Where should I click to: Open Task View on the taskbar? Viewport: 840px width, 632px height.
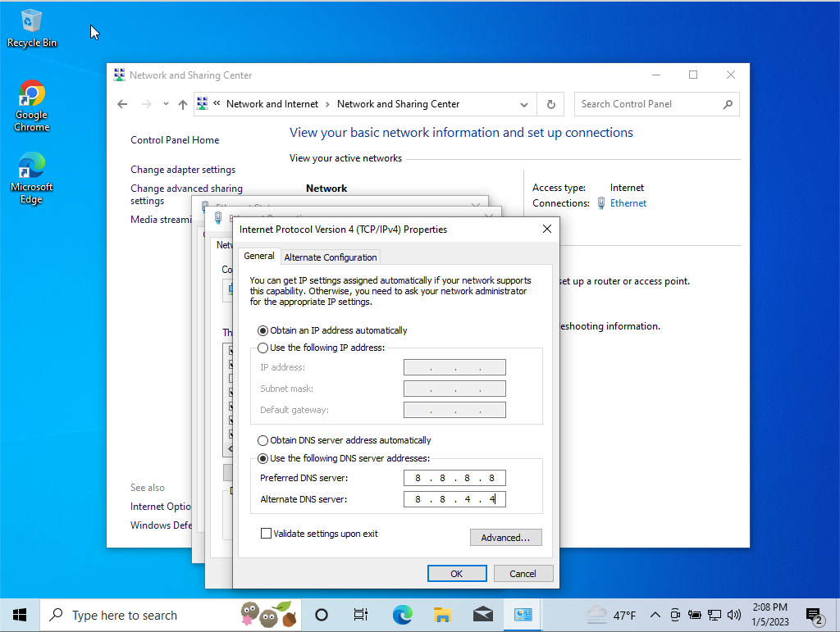point(361,616)
